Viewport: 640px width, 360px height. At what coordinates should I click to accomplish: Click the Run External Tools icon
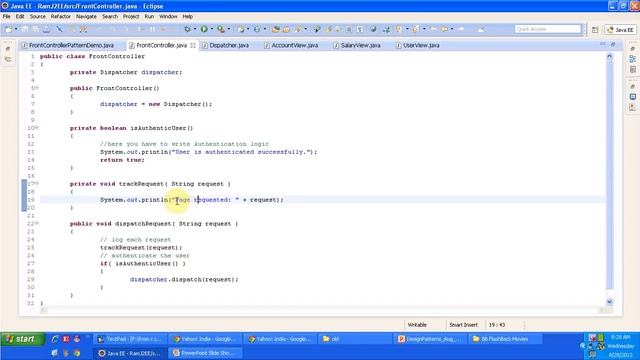coord(221,29)
